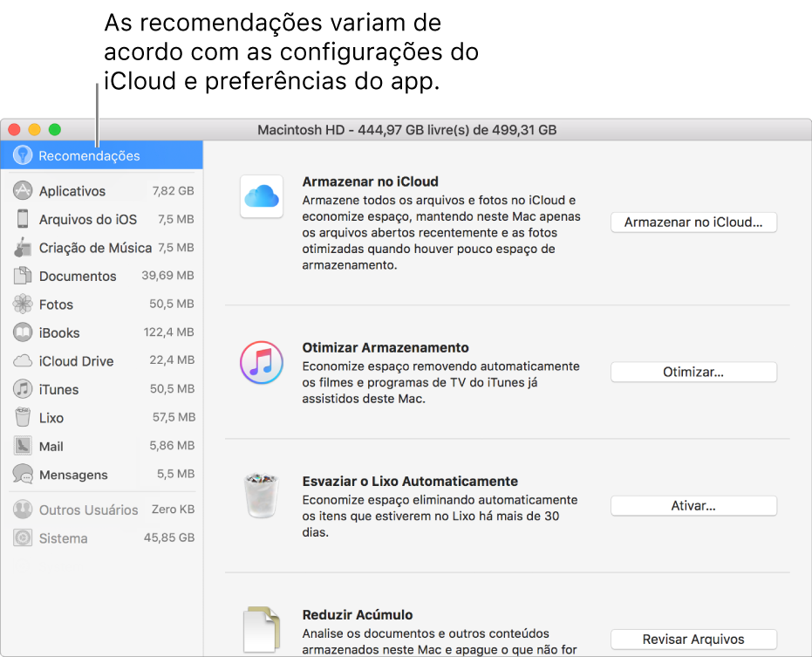Click the large iCloud icon beside Armazenar no iCloud
Image resolution: width=812 pixels, height=657 pixels.
click(x=262, y=196)
